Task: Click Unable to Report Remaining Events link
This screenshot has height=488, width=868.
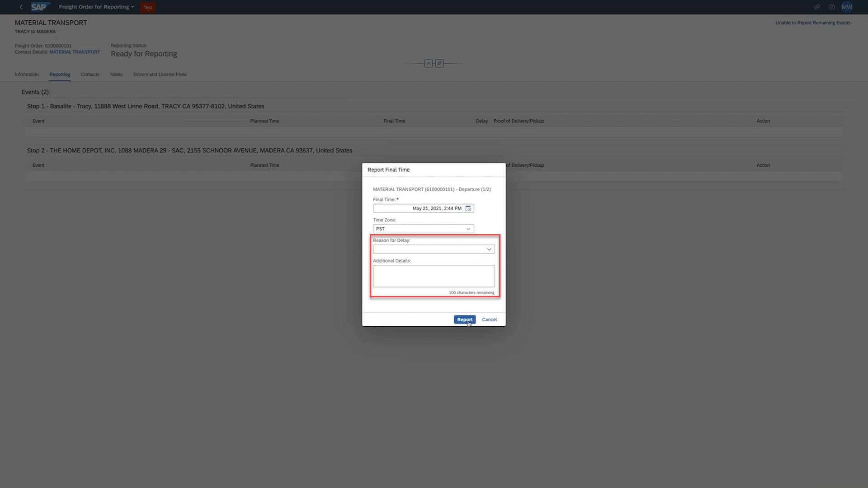Action: pyautogui.click(x=813, y=23)
